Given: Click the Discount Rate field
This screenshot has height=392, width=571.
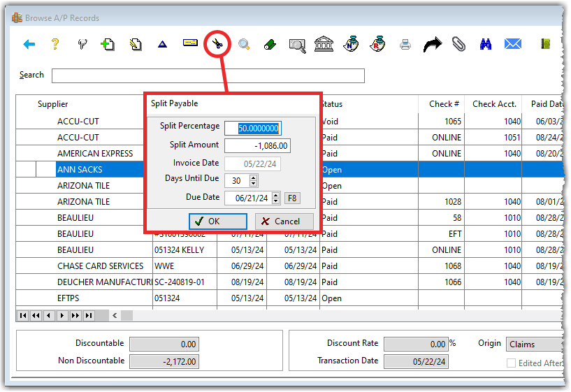Looking at the screenshot, I should tap(416, 344).
